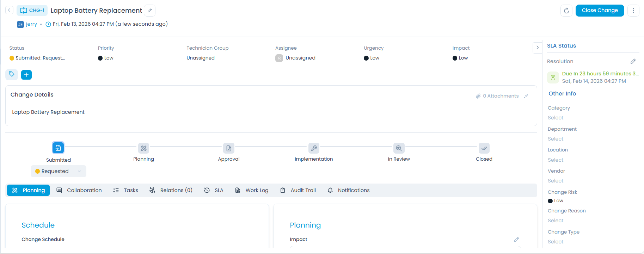Click the Due In 23 hours text
Image resolution: width=644 pixels, height=254 pixels.
pyautogui.click(x=600, y=74)
